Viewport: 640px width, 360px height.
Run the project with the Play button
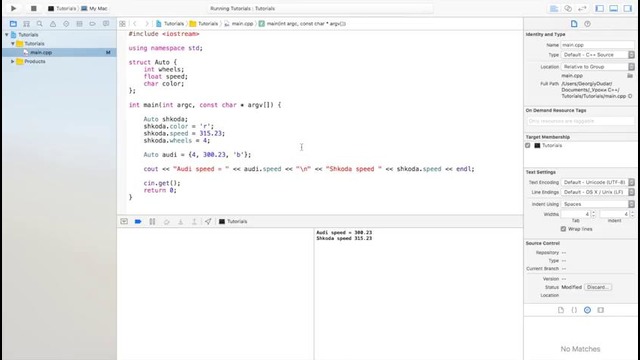coord(13,8)
